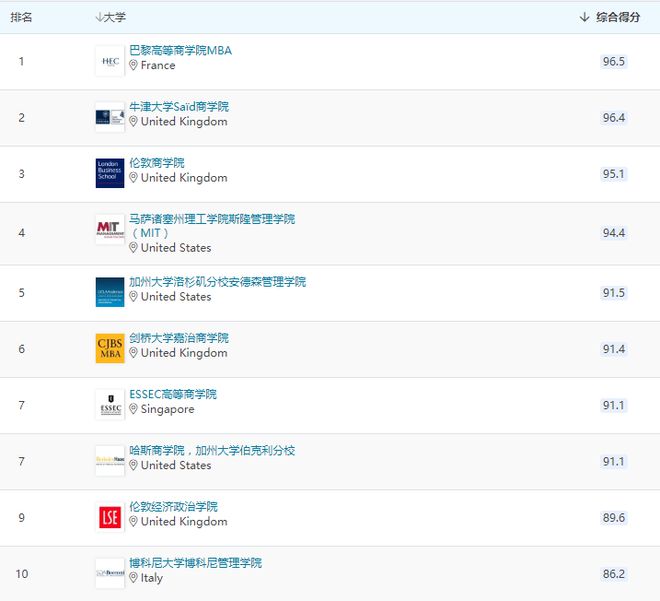This screenshot has height=601, width=660.
Task: Click the score 91.5
Action: coord(614,293)
